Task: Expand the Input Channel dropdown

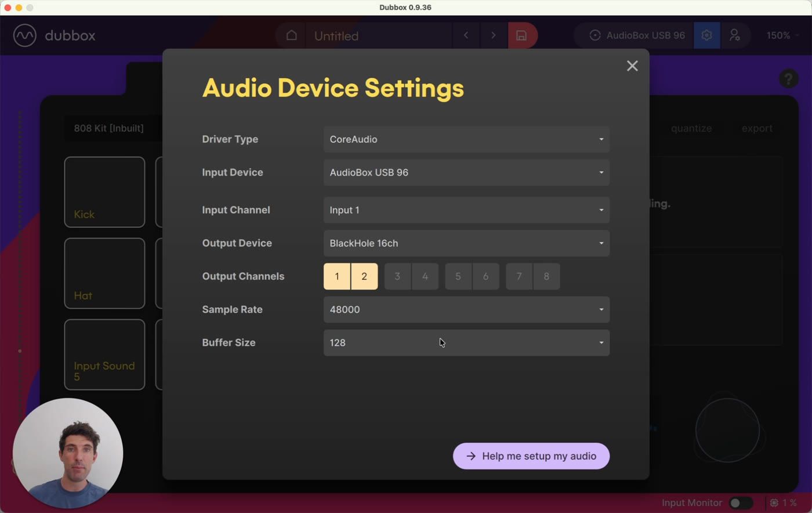Action: 466,210
